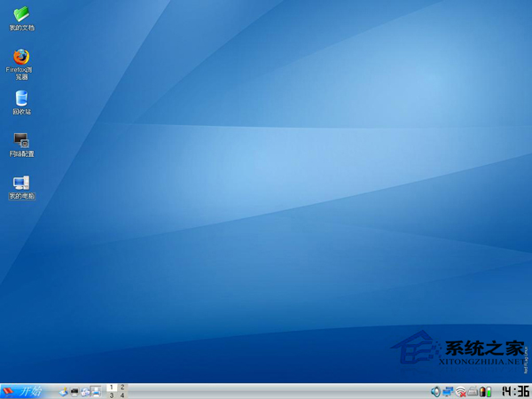The height and width of the screenshot is (399, 532).
Task: Click the 开始 start menu button
Action: (23, 391)
